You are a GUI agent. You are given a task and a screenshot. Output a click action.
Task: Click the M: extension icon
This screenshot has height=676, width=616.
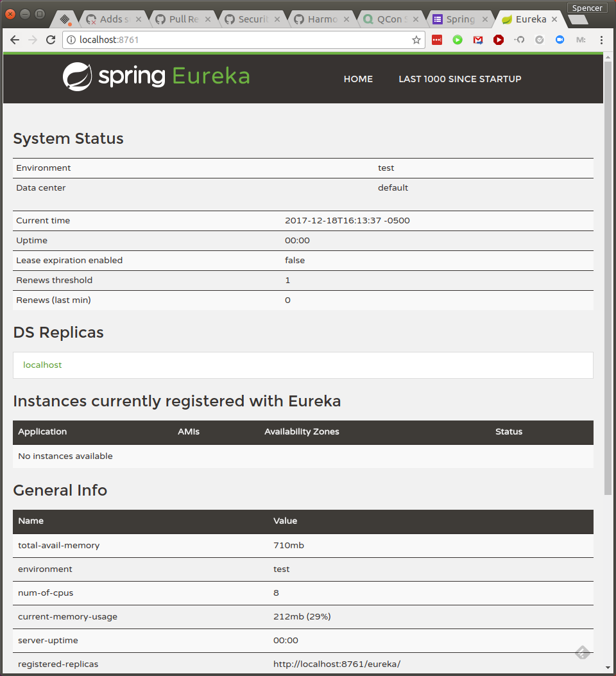click(581, 40)
